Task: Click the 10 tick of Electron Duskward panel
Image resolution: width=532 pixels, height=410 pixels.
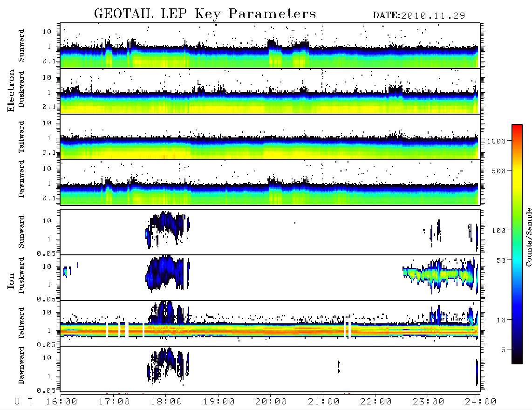Action: (x=47, y=77)
